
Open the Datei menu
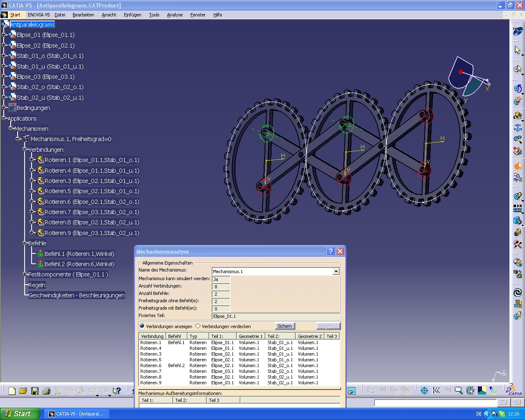(x=60, y=15)
